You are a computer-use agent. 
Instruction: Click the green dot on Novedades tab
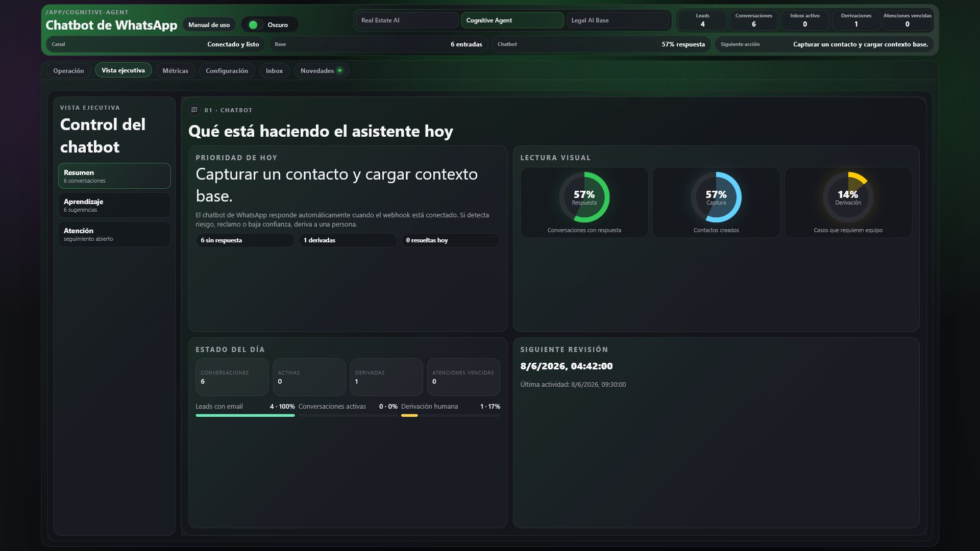pos(339,70)
